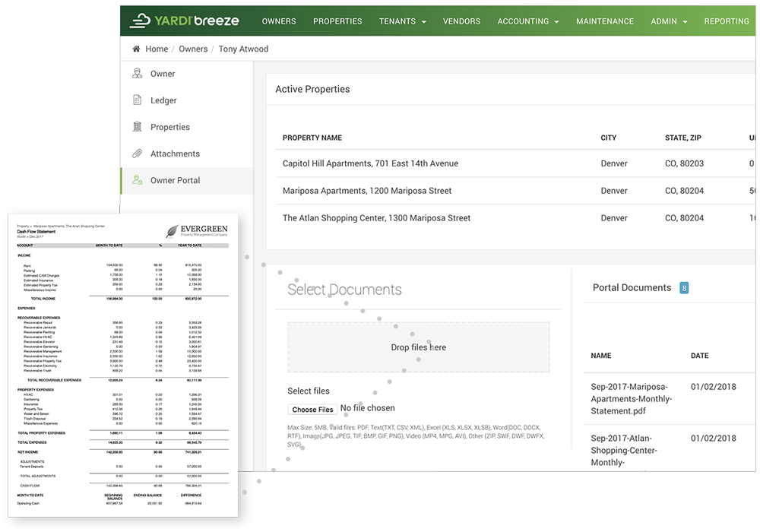Switch to the Vendors section

[x=461, y=21]
